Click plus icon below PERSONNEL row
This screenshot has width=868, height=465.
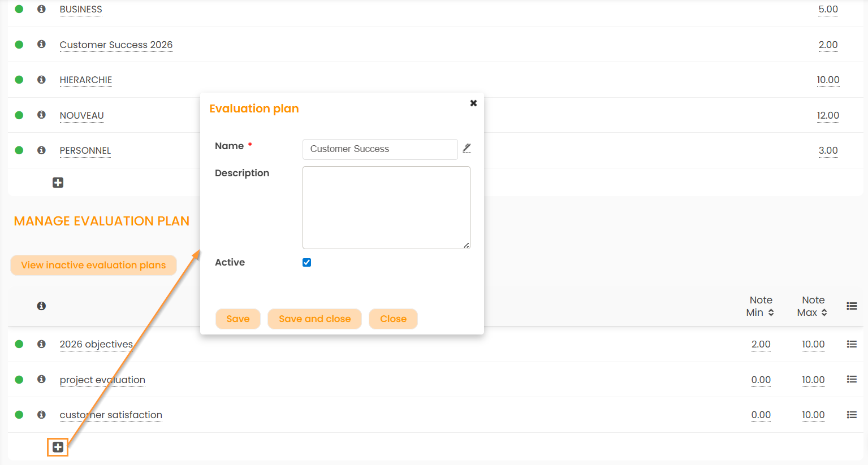[x=58, y=182]
